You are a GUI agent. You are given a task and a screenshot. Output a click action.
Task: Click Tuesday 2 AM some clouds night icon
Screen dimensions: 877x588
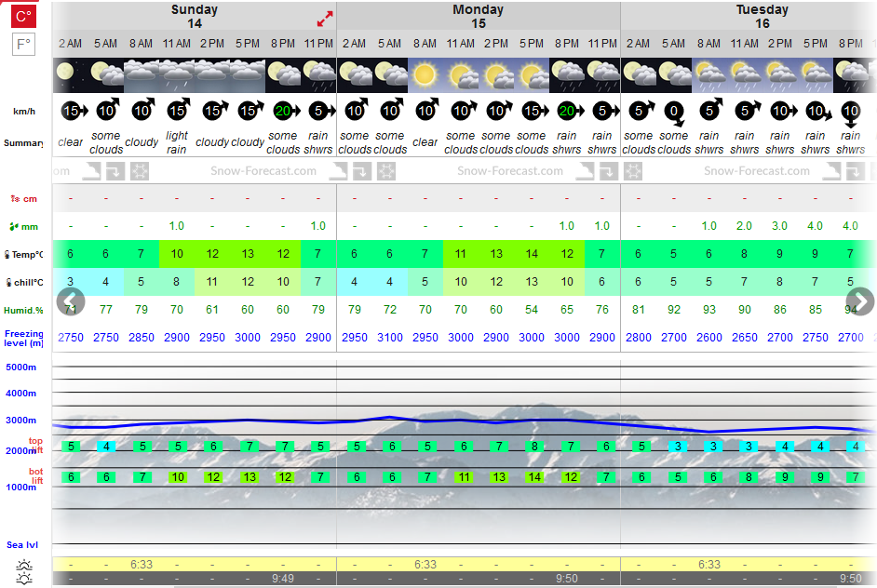(638, 75)
